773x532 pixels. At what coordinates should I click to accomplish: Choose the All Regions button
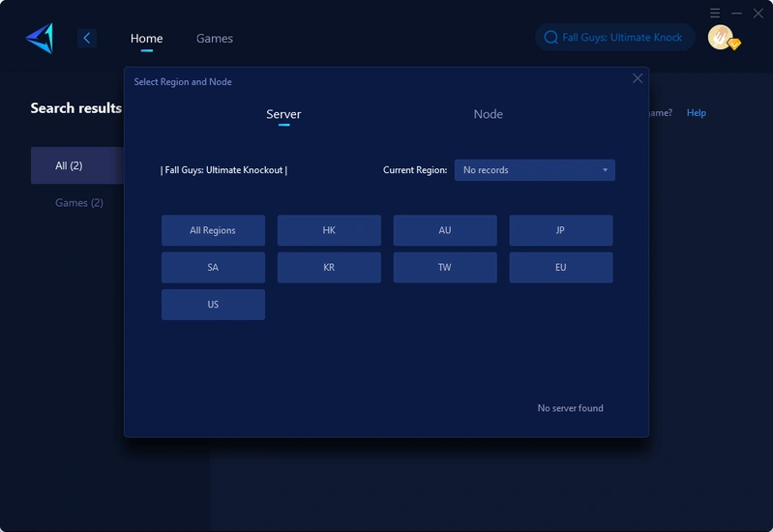[x=213, y=230]
